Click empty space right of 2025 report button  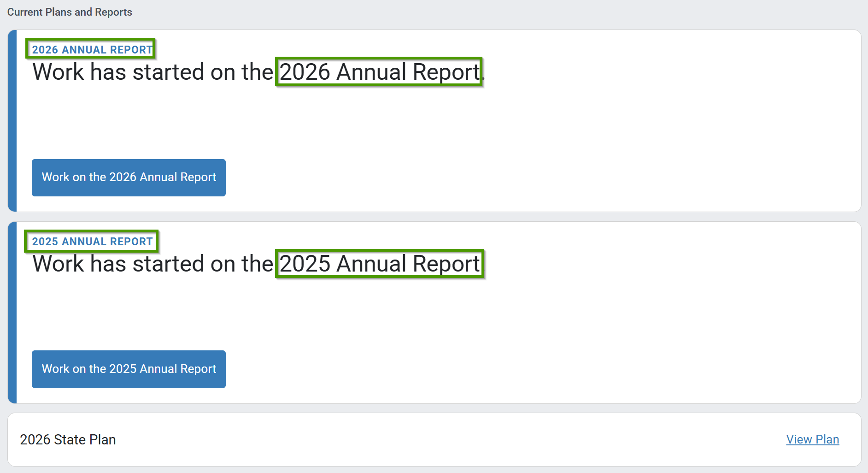pos(507,369)
